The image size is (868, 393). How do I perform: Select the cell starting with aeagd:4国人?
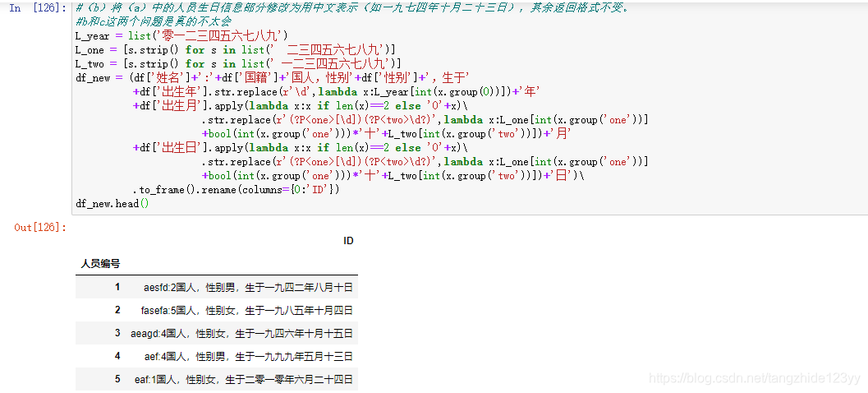241,334
